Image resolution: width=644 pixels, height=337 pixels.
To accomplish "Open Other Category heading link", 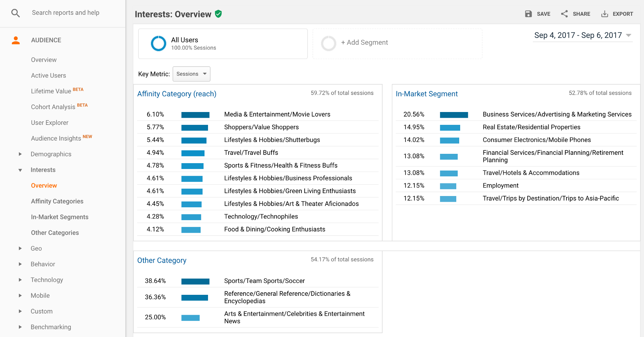I will coord(162,260).
